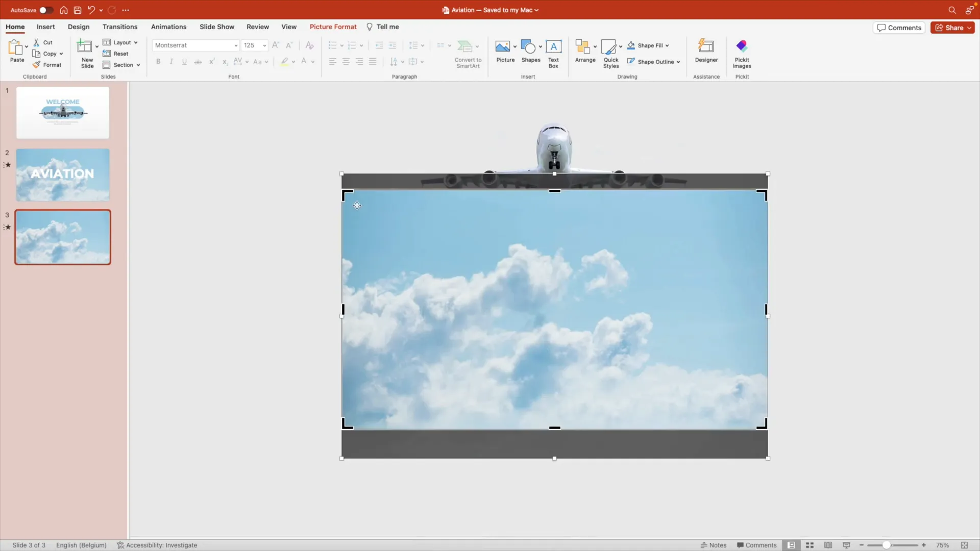Open the Review tab
The height and width of the screenshot is (551, 980).
point(258,27)
